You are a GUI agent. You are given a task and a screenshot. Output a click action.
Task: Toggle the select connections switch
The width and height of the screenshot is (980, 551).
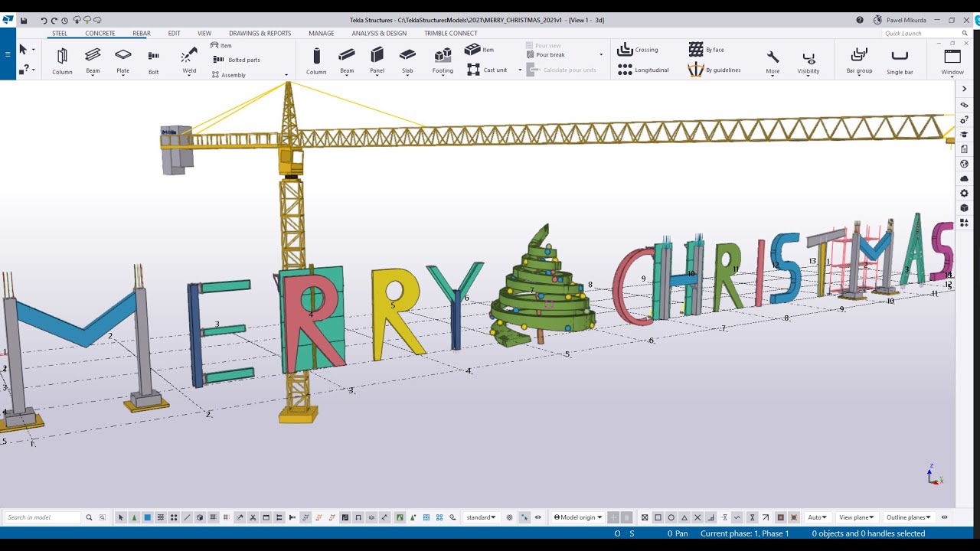pos(134,517)
